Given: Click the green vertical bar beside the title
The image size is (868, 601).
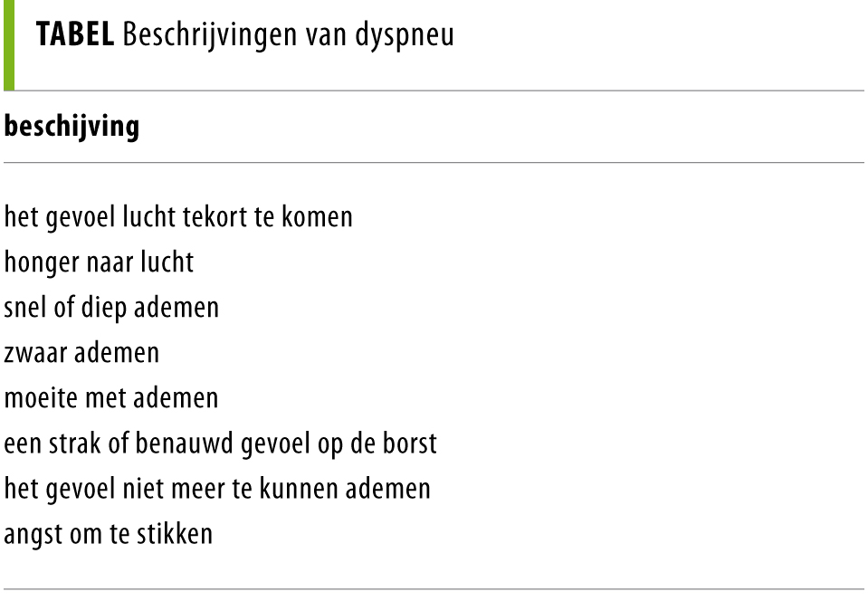Looking at the screenshot, I should [7, 44].
